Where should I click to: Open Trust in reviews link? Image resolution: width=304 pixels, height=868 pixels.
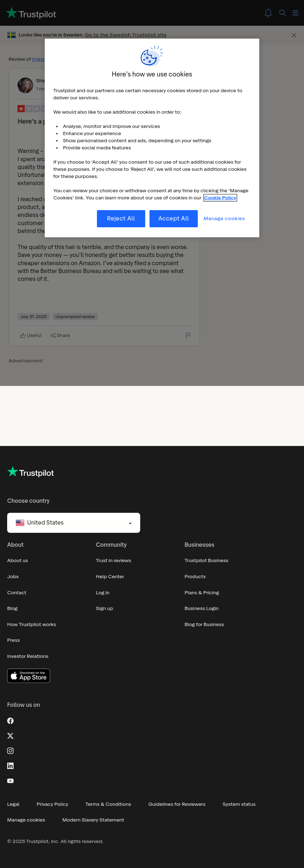pyautogui.click(x=113, y=561)
